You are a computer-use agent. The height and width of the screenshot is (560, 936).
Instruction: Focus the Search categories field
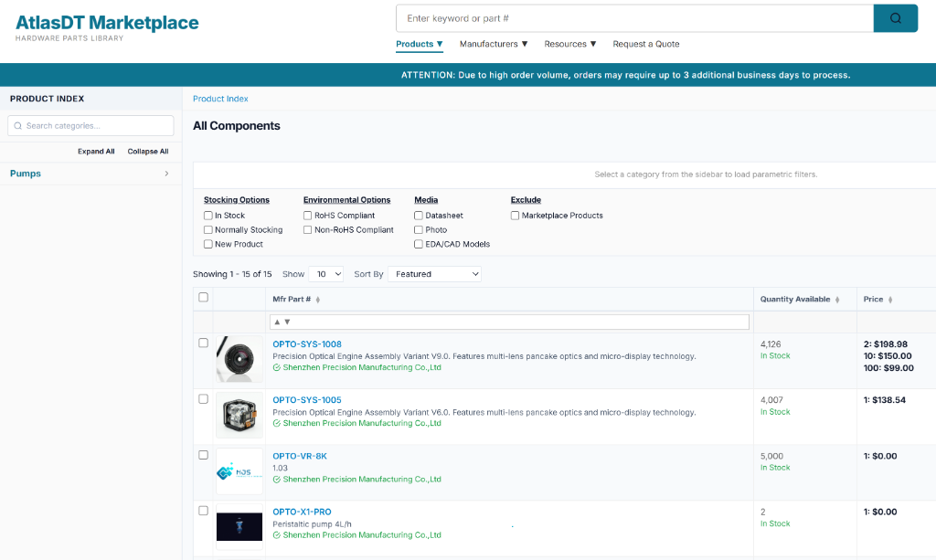(90, 126)
